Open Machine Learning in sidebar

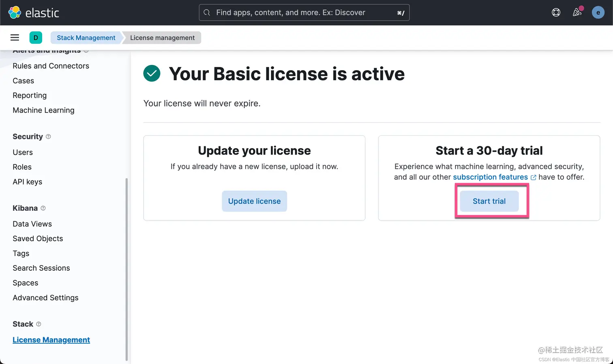coord(43,110)
